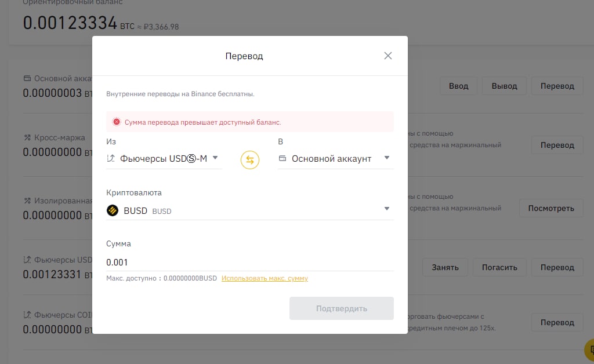Click the Кросс-маржа icon in the background

27,137
